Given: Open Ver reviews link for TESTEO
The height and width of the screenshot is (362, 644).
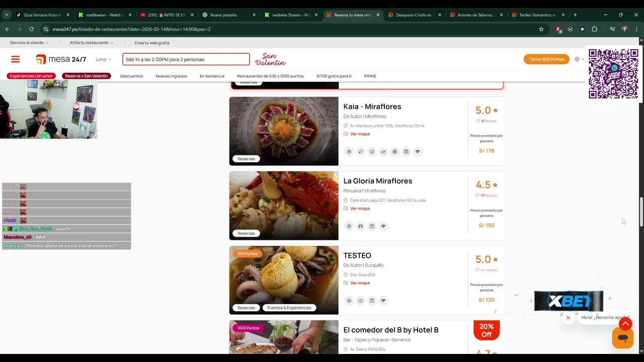Looking at the screenshot, I should pos(487,270).
